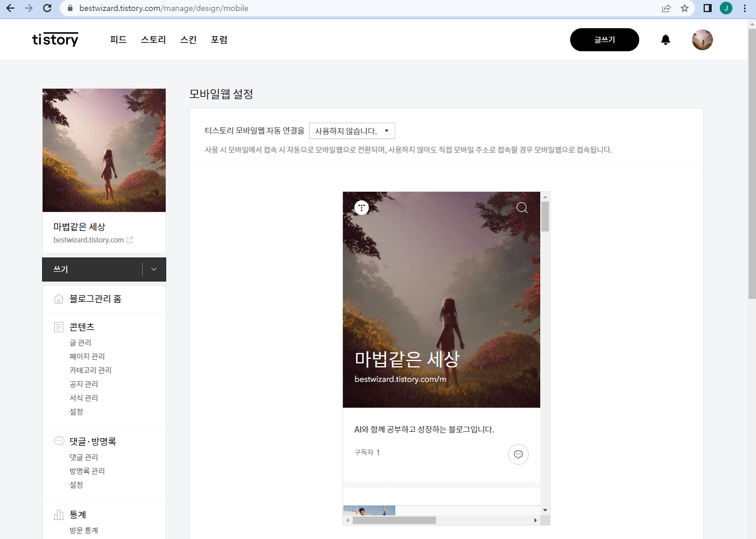Click the 콘텐츠 document icon

point(59,327)
